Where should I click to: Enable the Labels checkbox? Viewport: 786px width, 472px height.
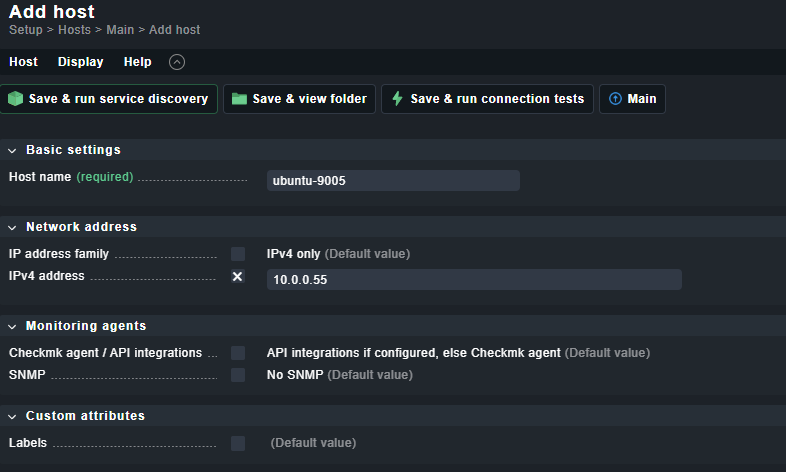(x=238, y=443)
